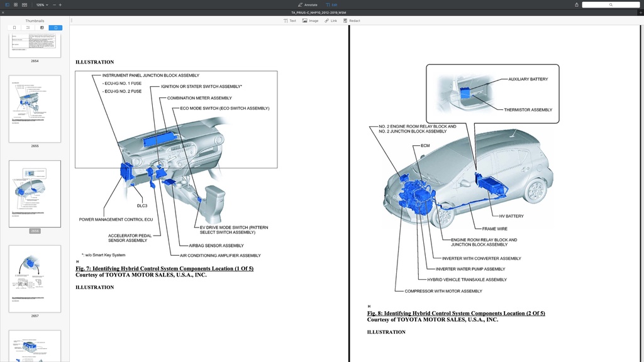Open the last partially visible thumbnail

(x=35, y=346)
